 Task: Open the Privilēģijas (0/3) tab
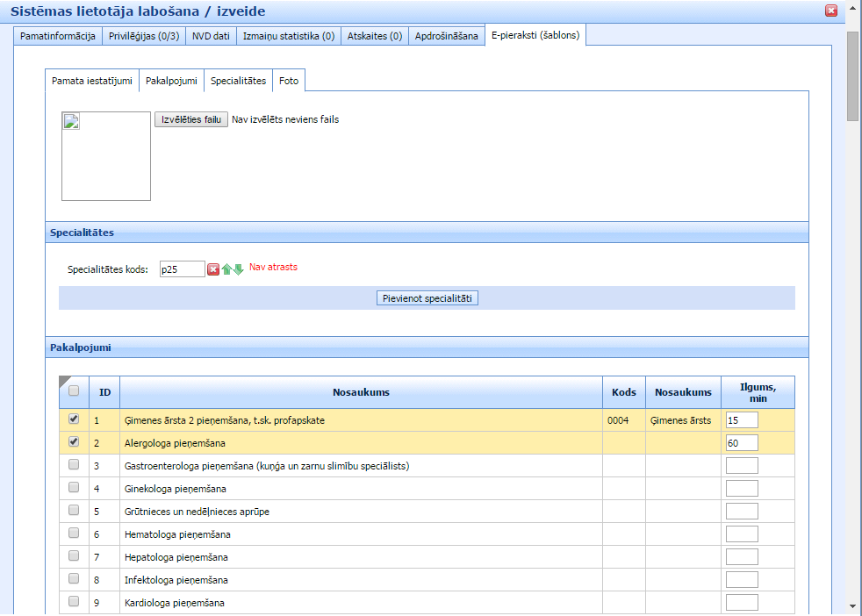point(144,36)
